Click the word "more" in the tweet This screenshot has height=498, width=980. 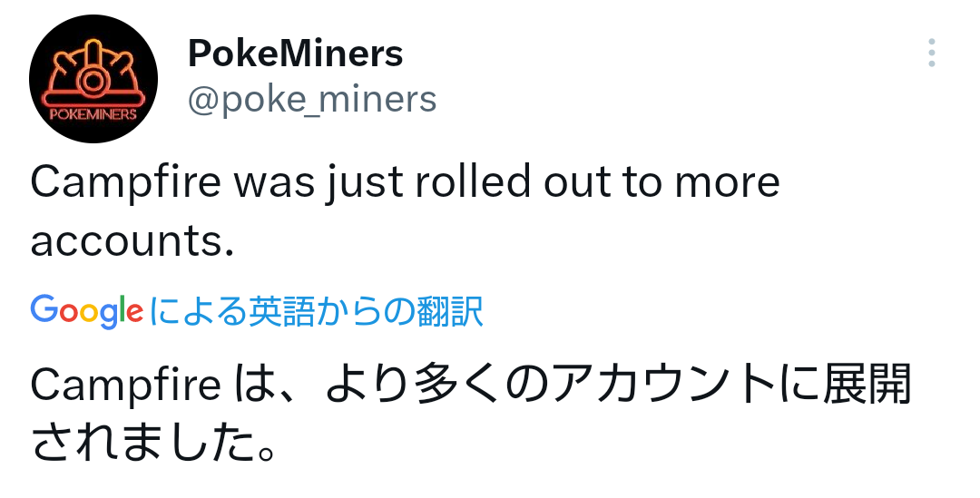point(727,182)
